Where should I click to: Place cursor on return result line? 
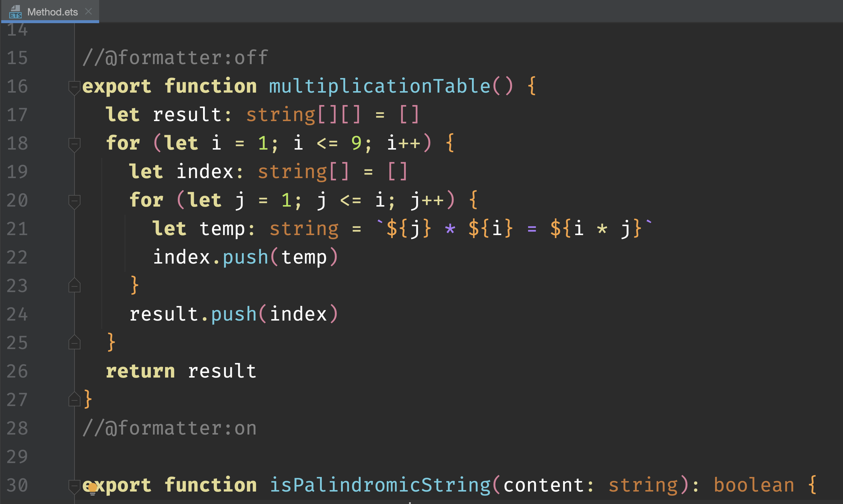(181, 371)
